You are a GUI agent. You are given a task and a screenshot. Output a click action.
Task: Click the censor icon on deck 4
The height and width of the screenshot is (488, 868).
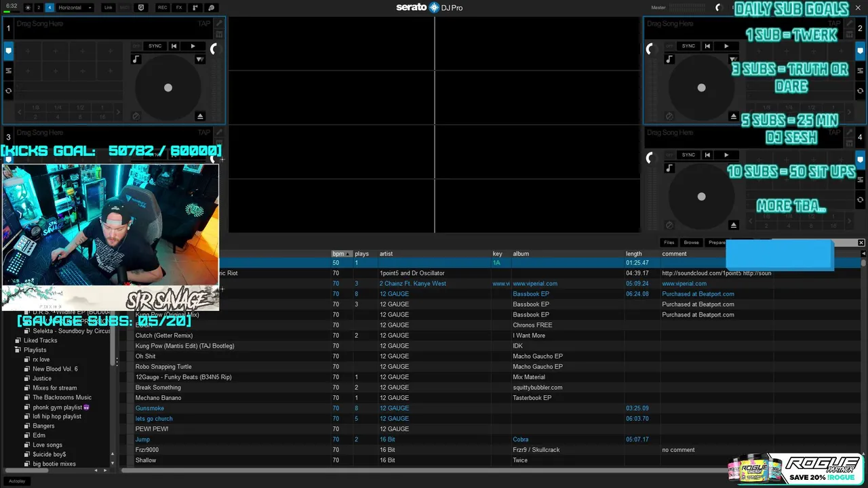point(669,224)
